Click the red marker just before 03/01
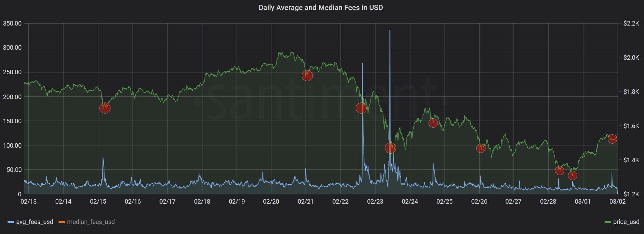This screenshot has width=644, height=234. [573, 175]
